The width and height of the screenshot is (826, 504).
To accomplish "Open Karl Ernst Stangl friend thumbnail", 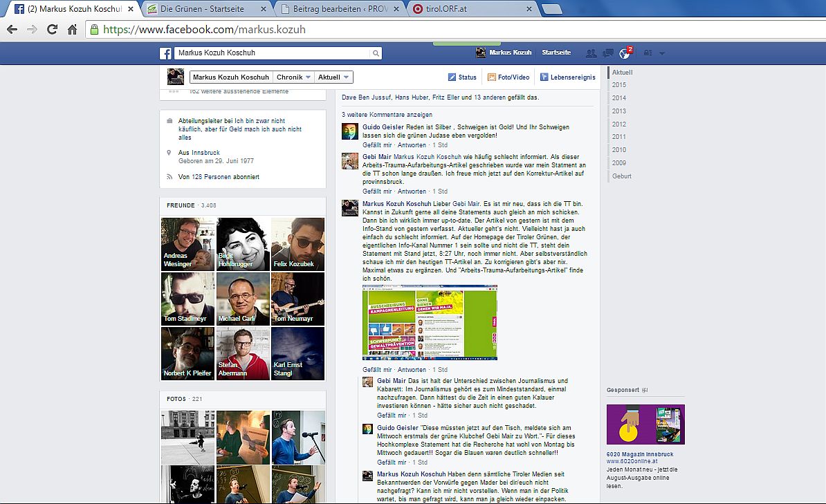I will pyautogui.click(x=297, y=354).
